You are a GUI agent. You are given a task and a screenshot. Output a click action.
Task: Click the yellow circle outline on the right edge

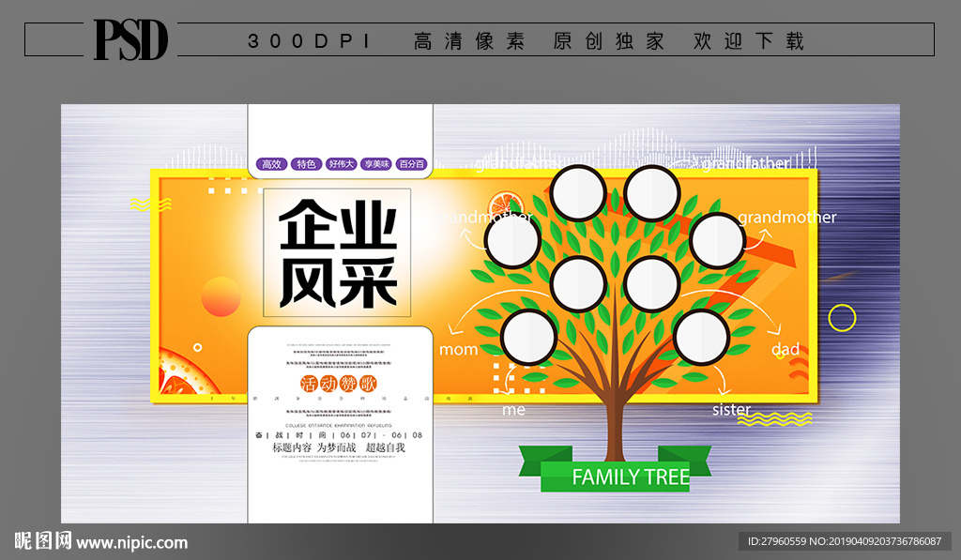pyautogui.click(x=843, y=316)
